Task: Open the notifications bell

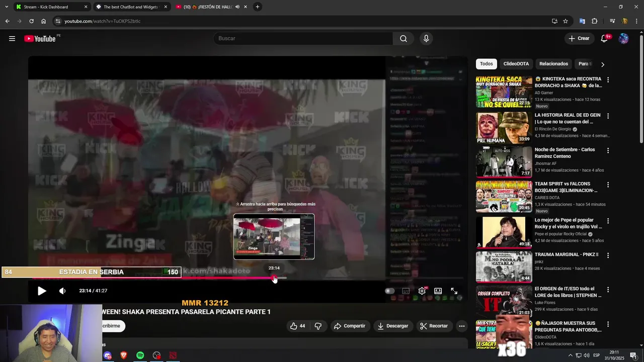Action: (x=604, y=39)
